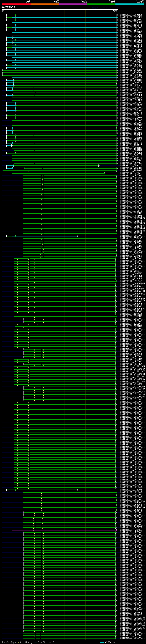
Task: Click the UniRef100_Q257U9 label
Action: (x=131, y=326)
